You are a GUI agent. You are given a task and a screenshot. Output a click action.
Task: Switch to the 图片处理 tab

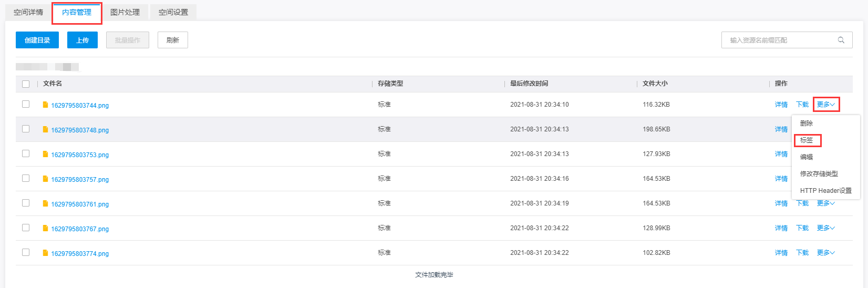pyautogui.click(x=125, y=12)
